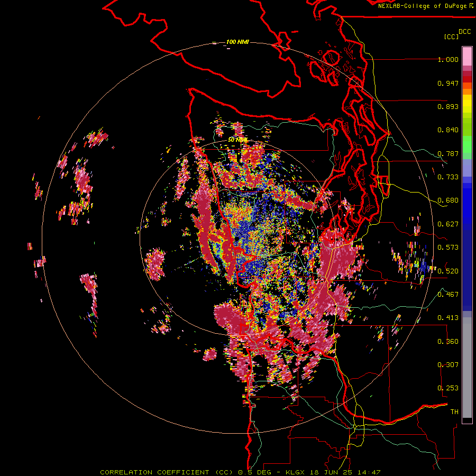Click the 0.573 scale value
The image size is (476, 476).
pos(448,248)
